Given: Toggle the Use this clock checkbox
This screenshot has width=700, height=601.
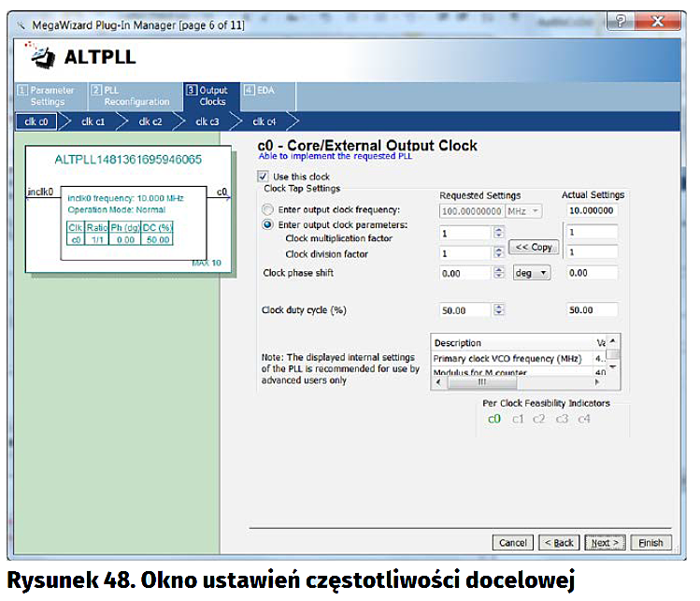Looking at the screenshot, I should (263, 177).
